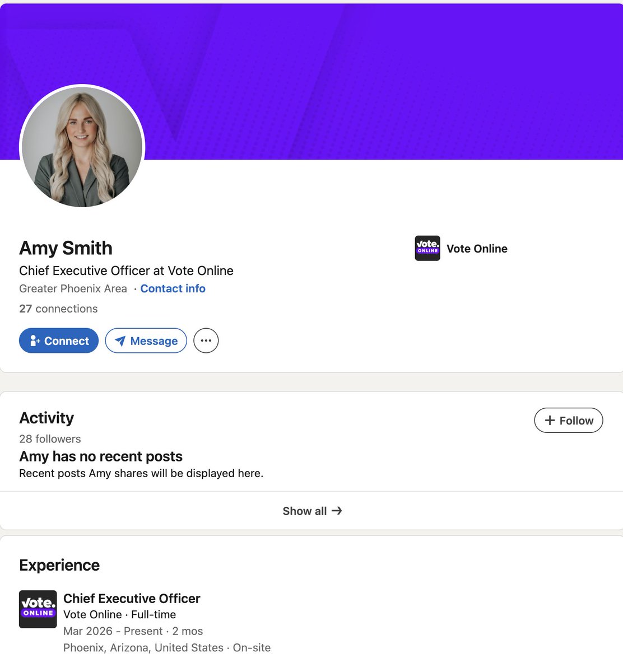Open Amy Smith's profile photo

[82, 147]
